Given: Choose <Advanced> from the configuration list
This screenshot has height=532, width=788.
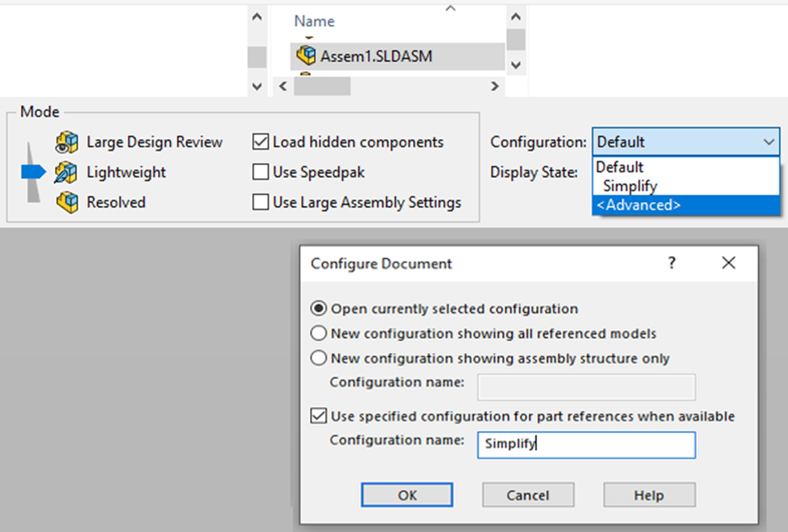Looking at the screenshot, I should 638,205.
